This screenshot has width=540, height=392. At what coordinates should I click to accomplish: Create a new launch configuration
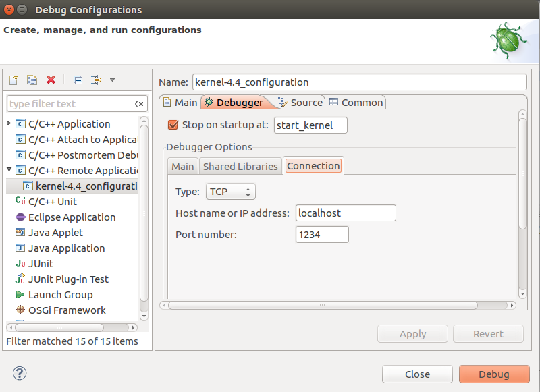(13, 80)
